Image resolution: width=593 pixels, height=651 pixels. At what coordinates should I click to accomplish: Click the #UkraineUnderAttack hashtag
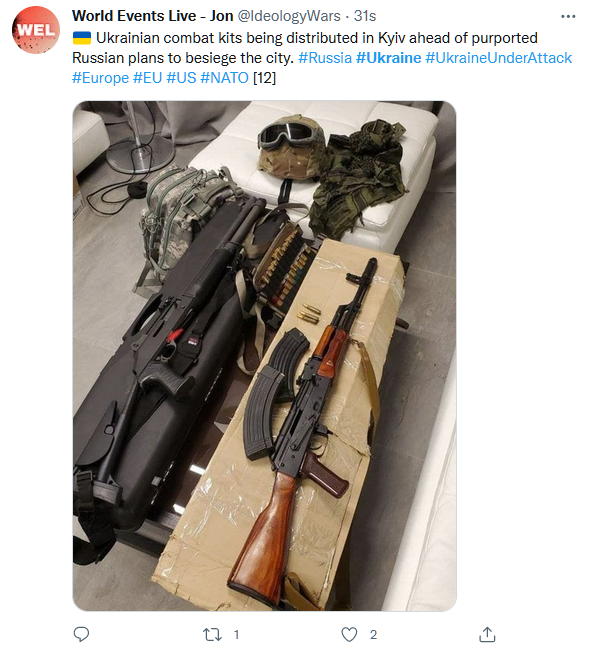[x=499, y=58]
